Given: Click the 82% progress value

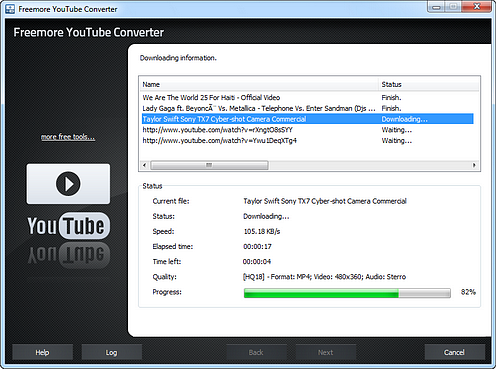Looking at the screenshot, I should tap(468, 292).
